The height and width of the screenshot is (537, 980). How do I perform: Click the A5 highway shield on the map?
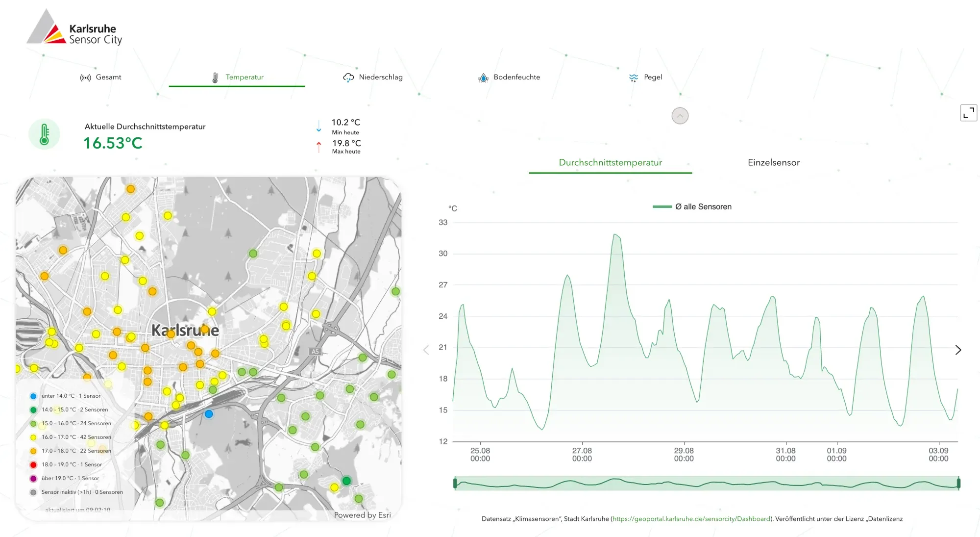coord(315,352)
